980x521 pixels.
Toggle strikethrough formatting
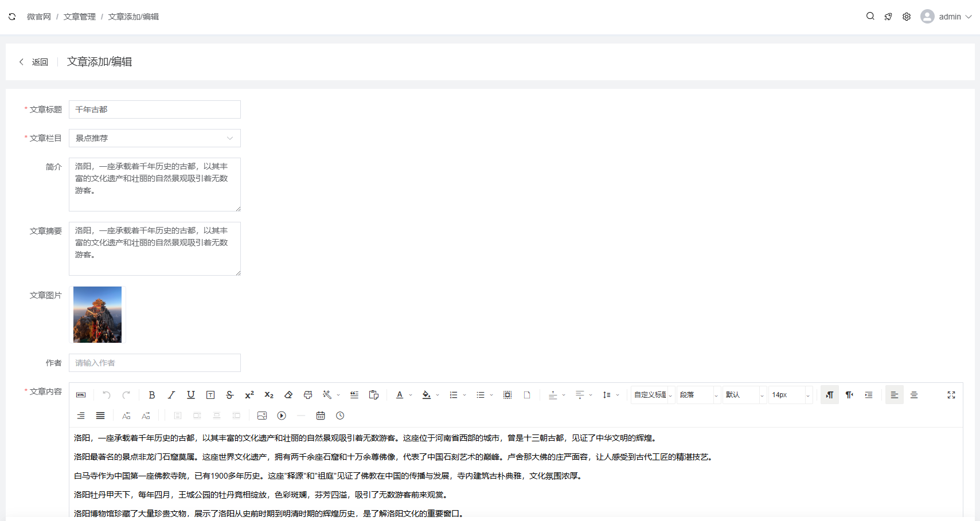[x=230, y=395]
